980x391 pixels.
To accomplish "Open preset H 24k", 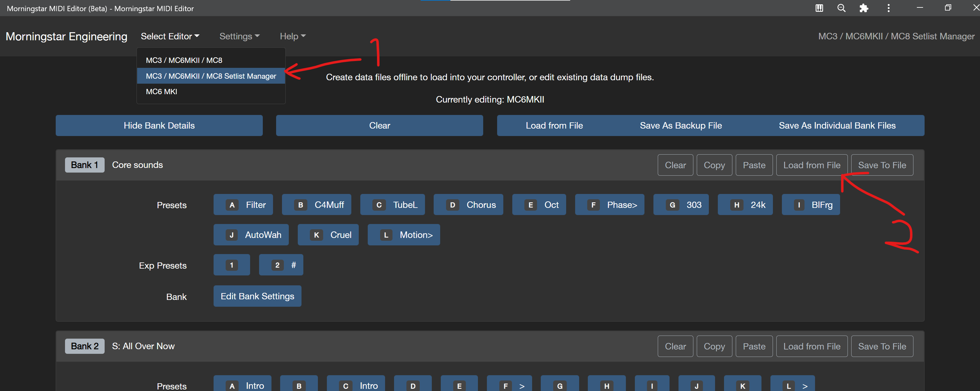I will click(745, 204).
